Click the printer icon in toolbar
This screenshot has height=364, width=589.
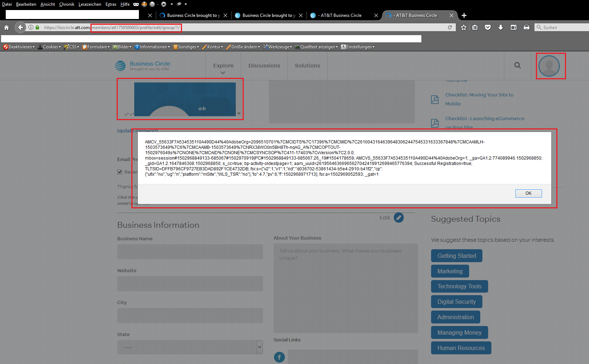pyautogui.click(x=527, y=28)
